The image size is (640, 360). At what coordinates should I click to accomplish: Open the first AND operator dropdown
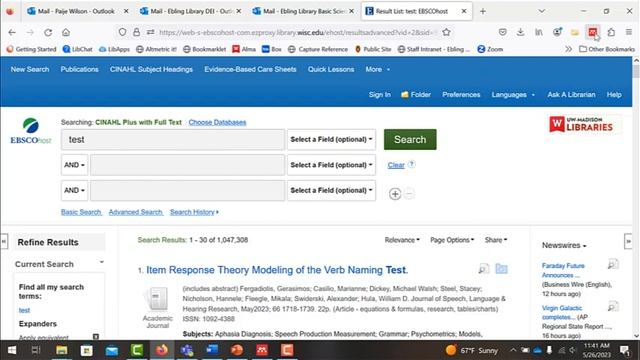coord(74,165)
